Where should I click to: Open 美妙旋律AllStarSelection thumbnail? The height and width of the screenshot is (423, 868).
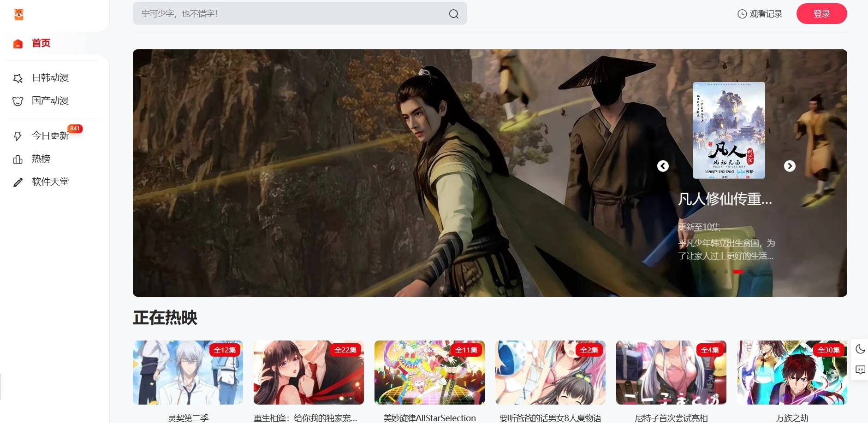coord(429,372)
